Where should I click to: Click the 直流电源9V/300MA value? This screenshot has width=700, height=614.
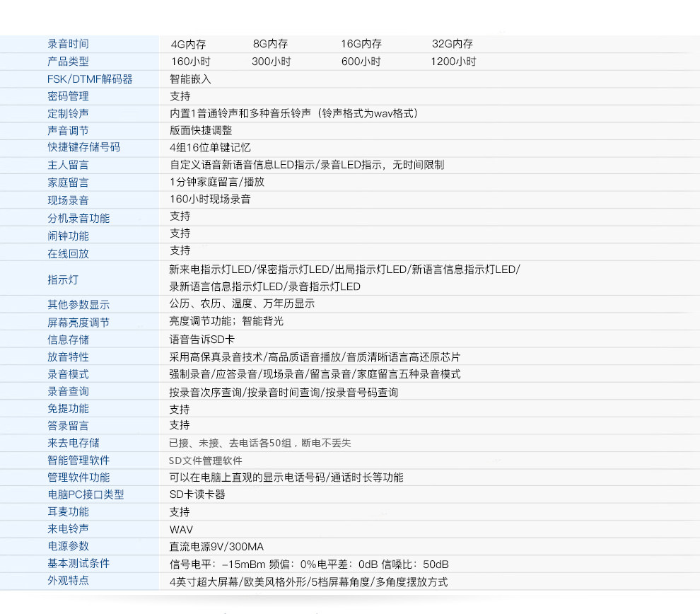[216, 547]
